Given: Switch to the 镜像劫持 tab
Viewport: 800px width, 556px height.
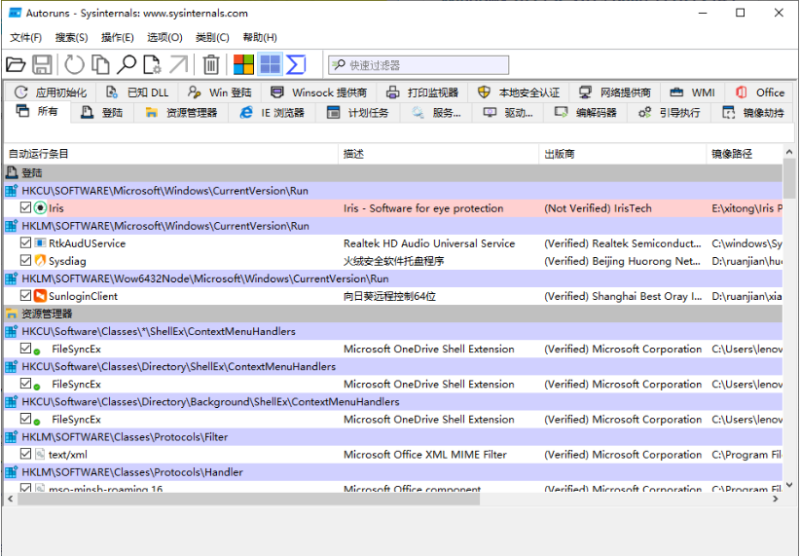Looking at the screenshot, I should (x=753, y=112).
